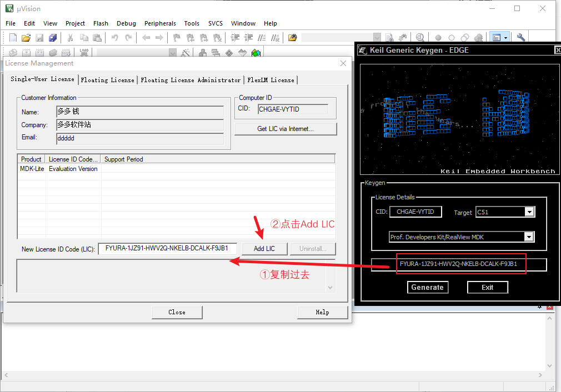Image resolution: width=561 pixels, height=392 pixels.
Task: Expand the Select Target combo box
Action: (173, 53)
